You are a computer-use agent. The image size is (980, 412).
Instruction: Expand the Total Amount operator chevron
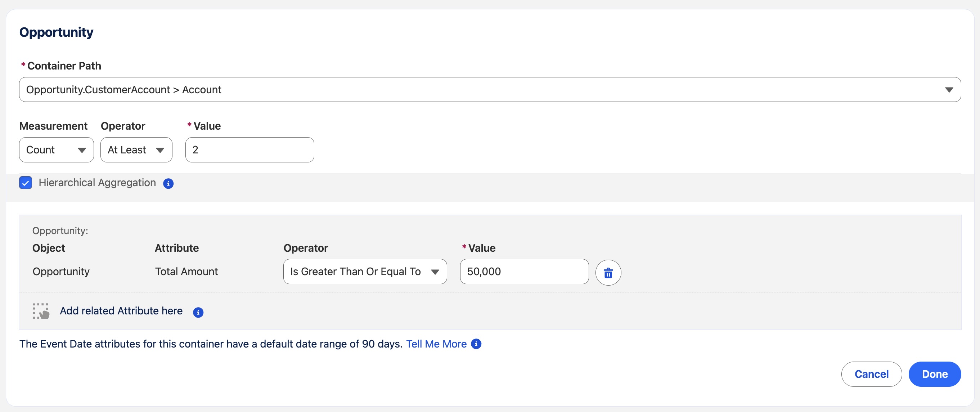click(x=435, y=272)
